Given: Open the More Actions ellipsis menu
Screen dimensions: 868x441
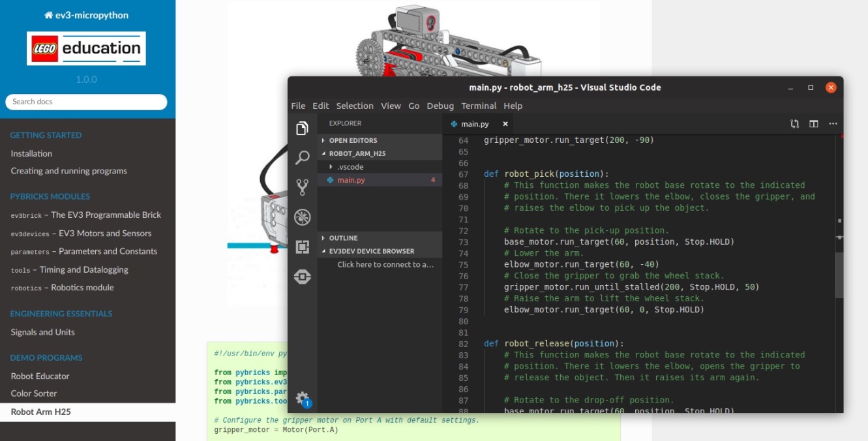Looking at the screenshot, I should tap(833, 123).
